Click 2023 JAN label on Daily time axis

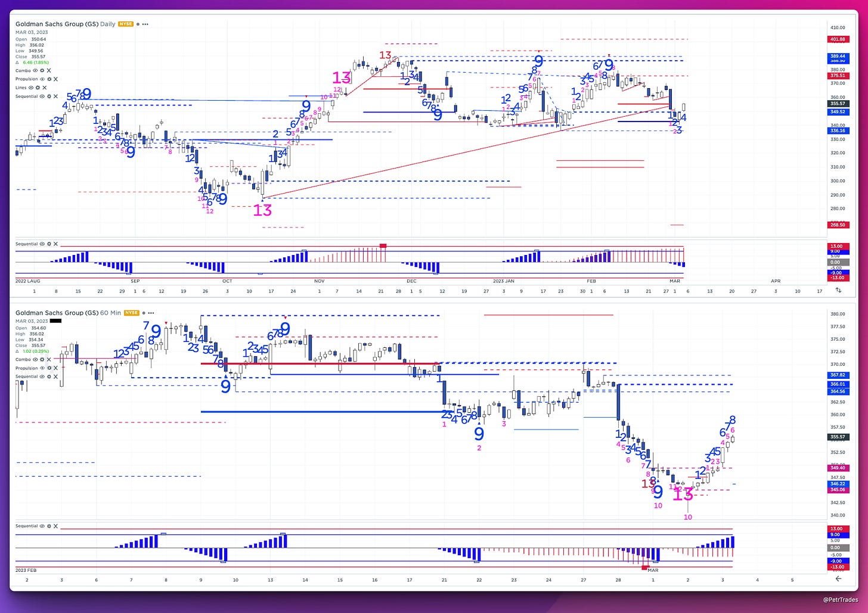click(x=503, y=281)
